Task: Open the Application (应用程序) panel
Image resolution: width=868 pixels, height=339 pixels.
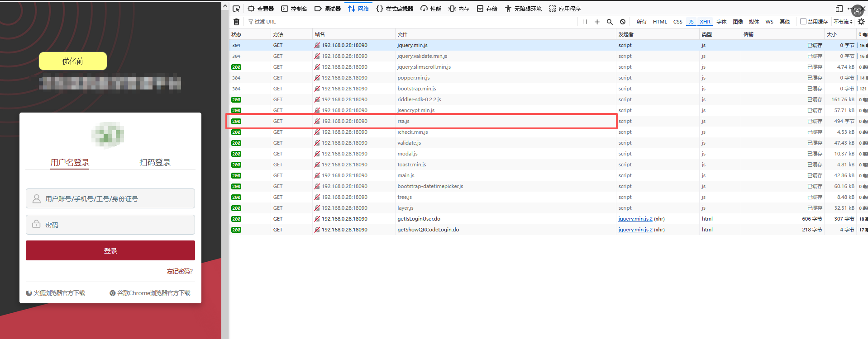Action: point(565,9)
